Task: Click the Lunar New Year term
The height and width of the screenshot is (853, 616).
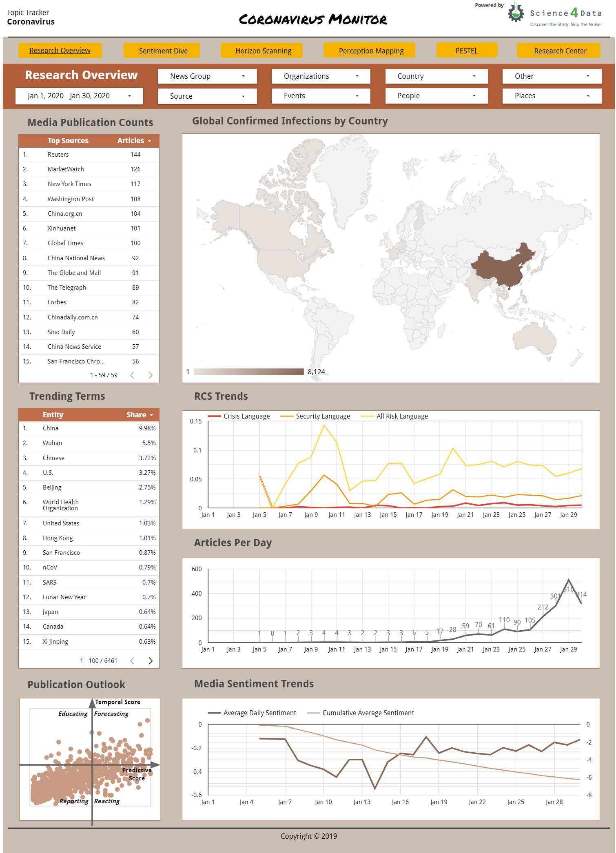Action: click(89, 597)
